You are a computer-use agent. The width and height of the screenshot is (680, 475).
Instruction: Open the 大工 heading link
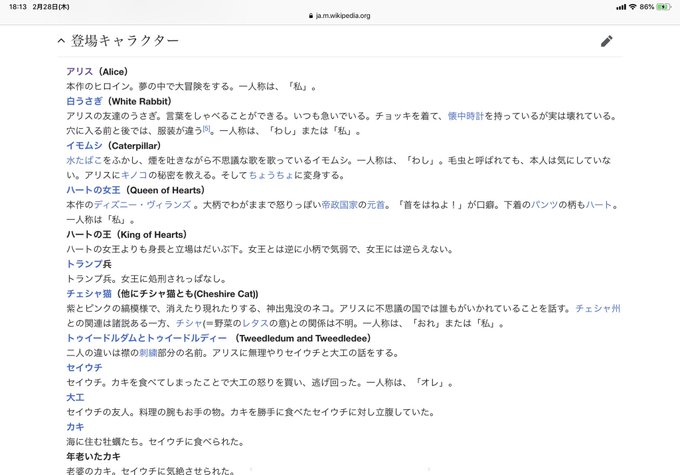pos(75,397)
